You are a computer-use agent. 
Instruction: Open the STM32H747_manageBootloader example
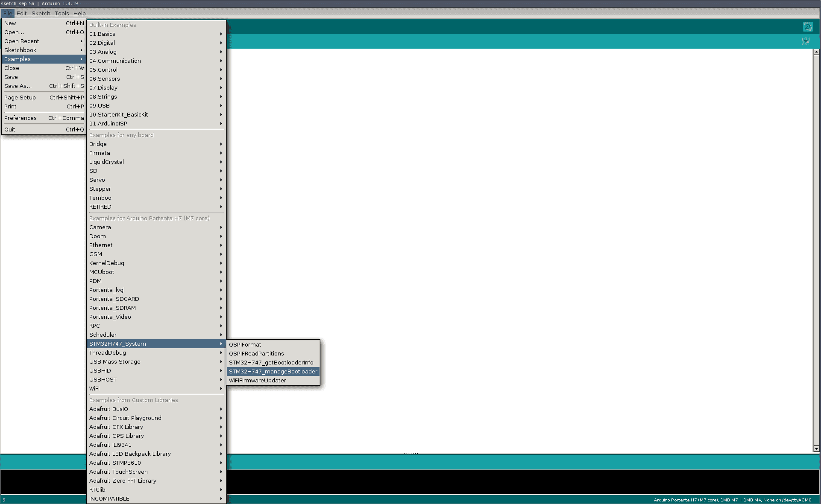(273, 372)
